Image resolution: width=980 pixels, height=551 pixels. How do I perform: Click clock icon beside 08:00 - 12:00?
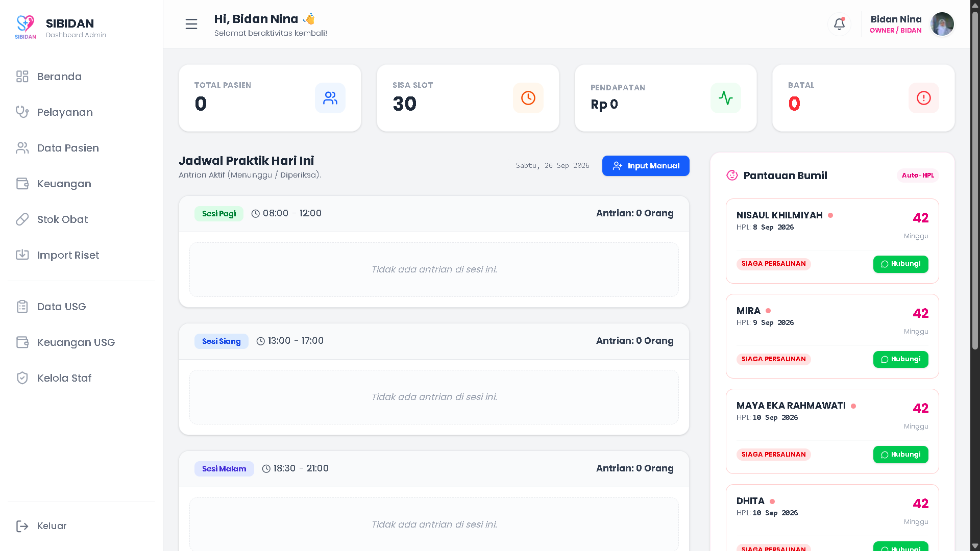click(x=256, y=214)
